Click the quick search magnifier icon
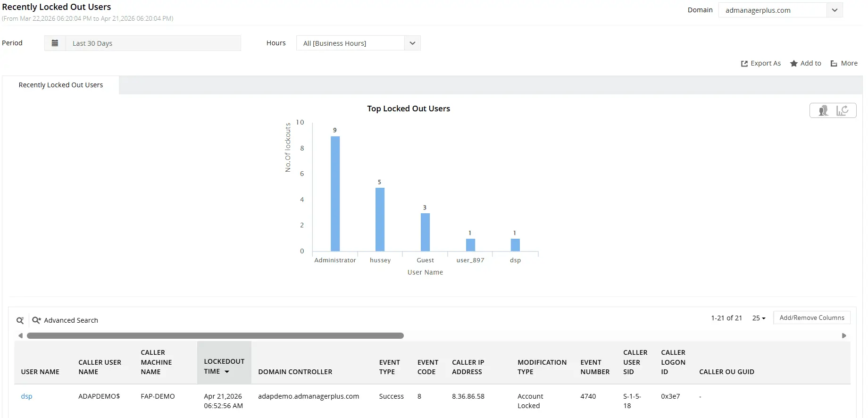The width and height of the screenshot is (868, 418). (x=20, y=320)
